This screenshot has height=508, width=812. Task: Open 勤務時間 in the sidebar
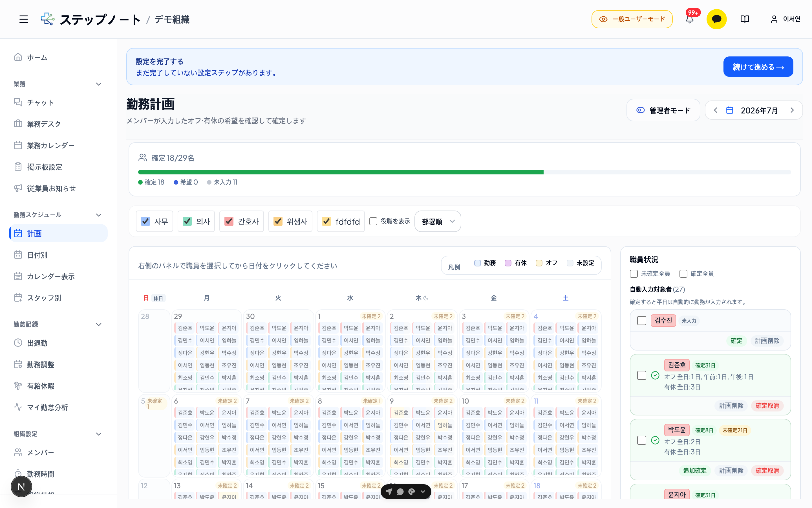[x=59, y=474]
